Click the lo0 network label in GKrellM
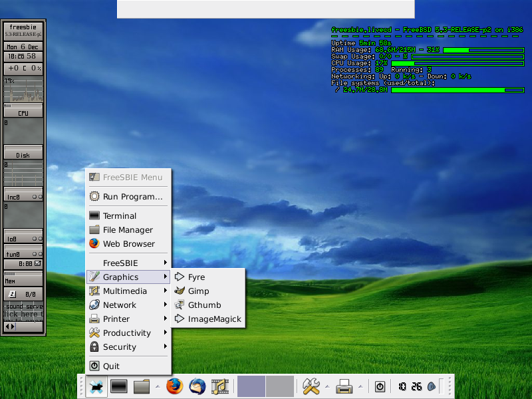 coord(12,239)
